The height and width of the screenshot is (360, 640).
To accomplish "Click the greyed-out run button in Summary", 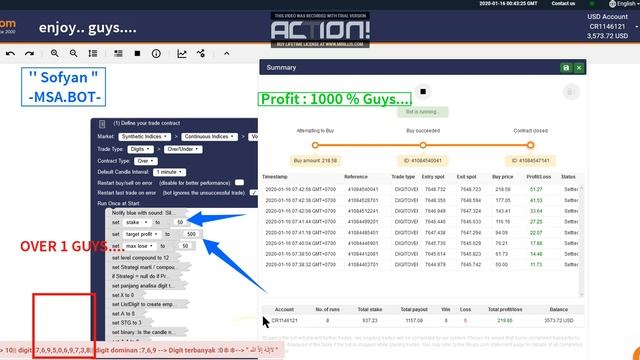I will pyautogui.click(x=571, y=92).
